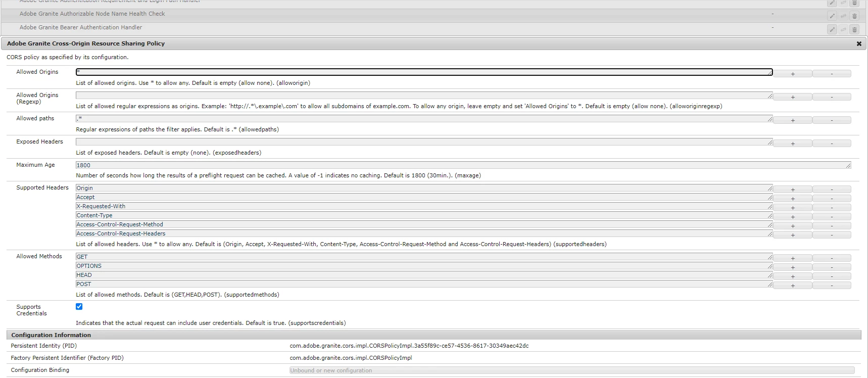Click the Configuration Binding field
This screenshot has width=868, height=378.
572,370
